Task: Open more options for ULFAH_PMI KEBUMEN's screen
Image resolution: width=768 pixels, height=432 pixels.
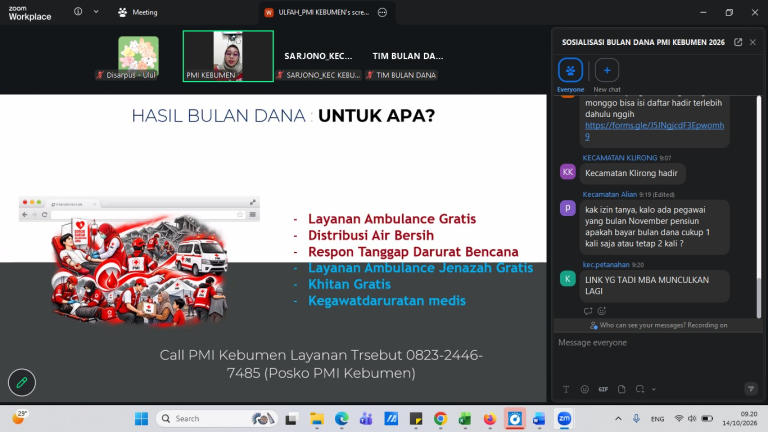Action: (383, 12)
